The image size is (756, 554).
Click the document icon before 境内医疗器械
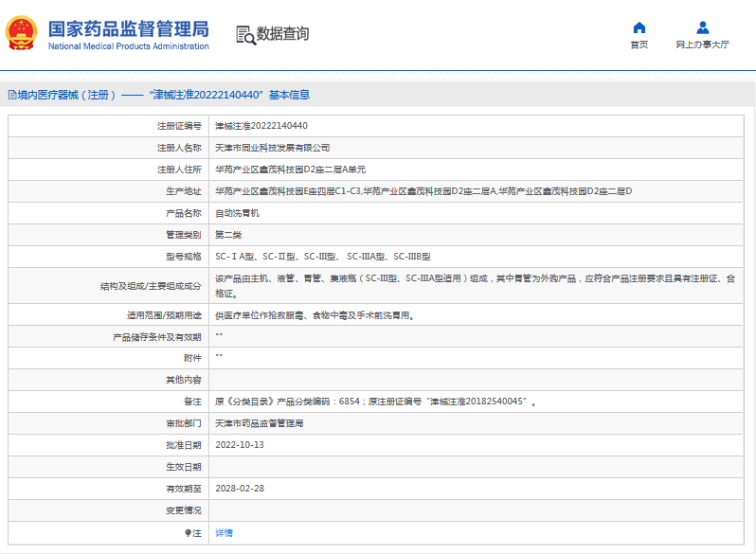(x=12, y=95)
